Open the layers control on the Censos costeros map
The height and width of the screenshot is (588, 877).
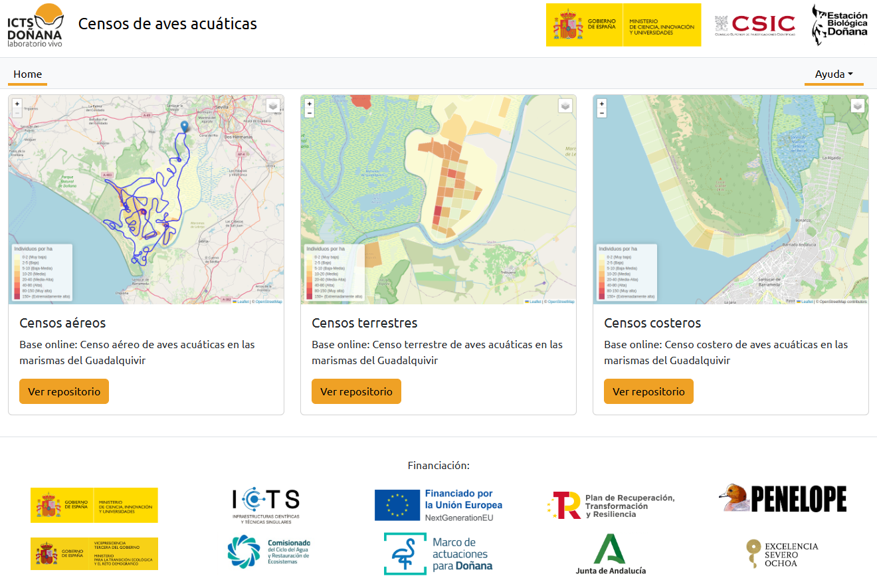(x=858, y=106)
